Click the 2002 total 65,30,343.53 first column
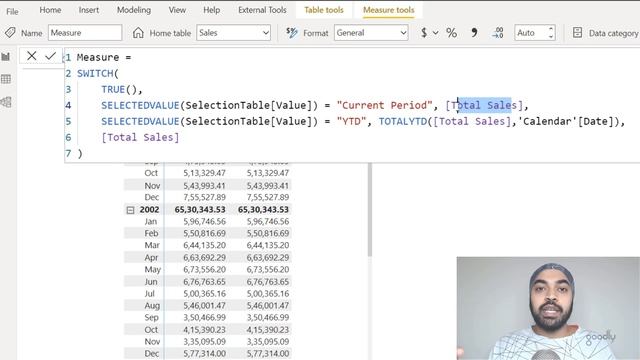The height and width of the screenshot is (360, 640). click(x=200, y=210)
